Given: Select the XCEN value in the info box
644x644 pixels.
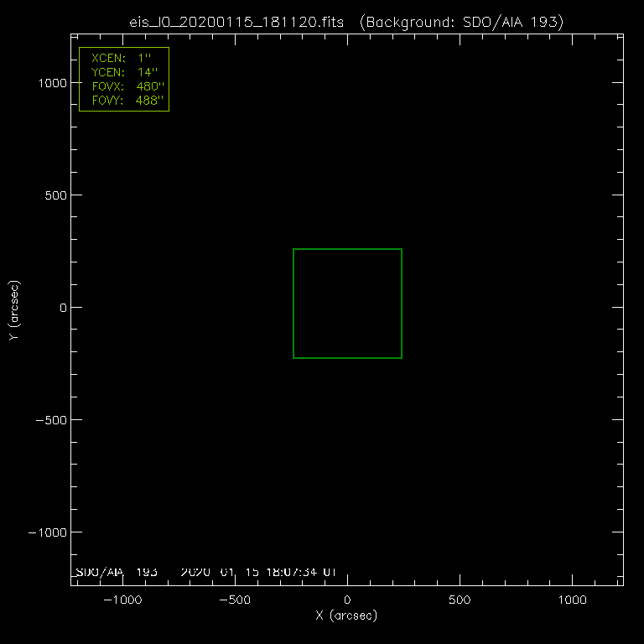Looking at the screenshot, I should click(142, 60).
